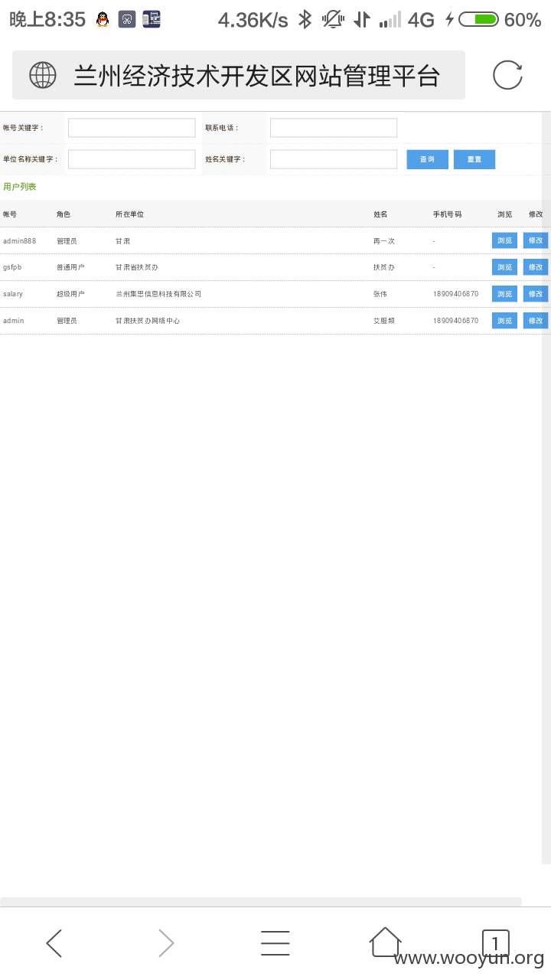Viewport: 551px width, 980px height.
Task: Click 修改 button for gsfpb
Action: click(536, 267)
